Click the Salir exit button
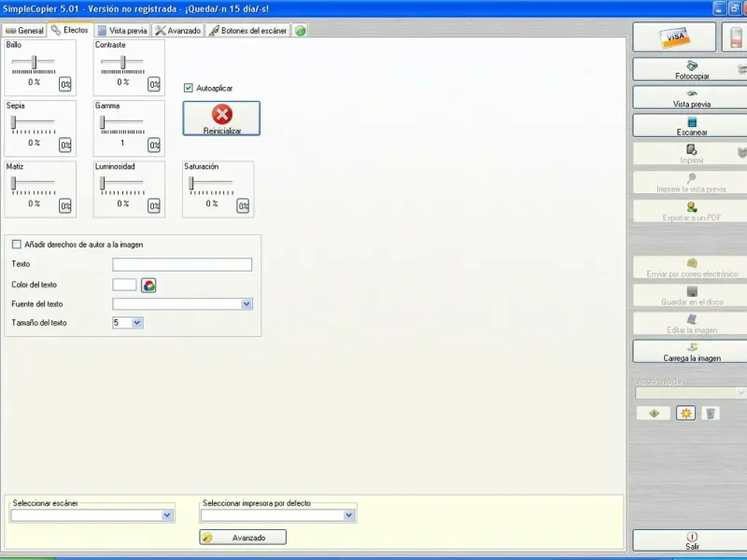 pyautogui.click(x=692, y=541)
